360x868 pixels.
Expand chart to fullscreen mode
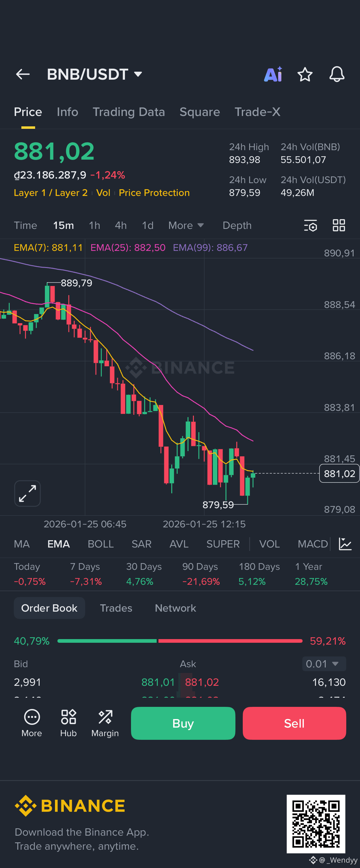click(27, 493)
